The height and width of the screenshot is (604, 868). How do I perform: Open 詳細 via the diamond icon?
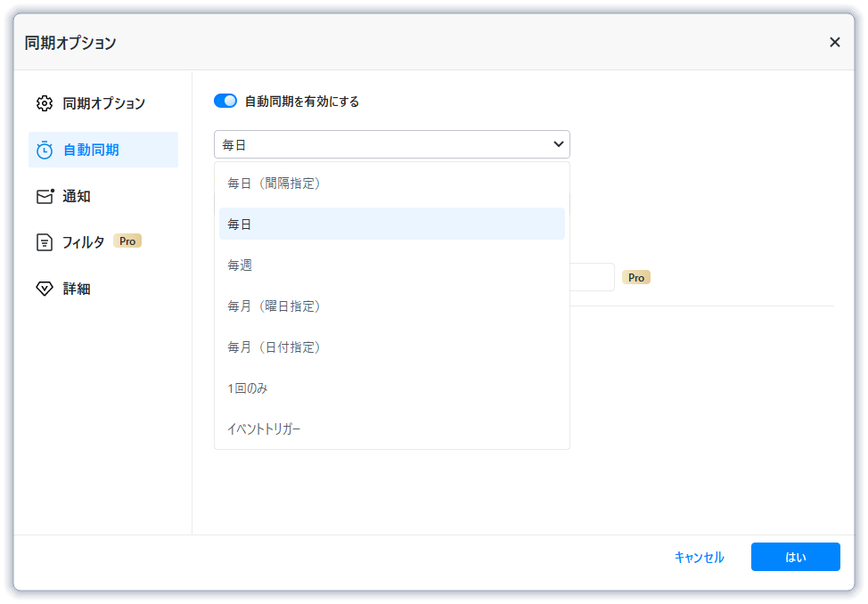click(x=45, y=289)
